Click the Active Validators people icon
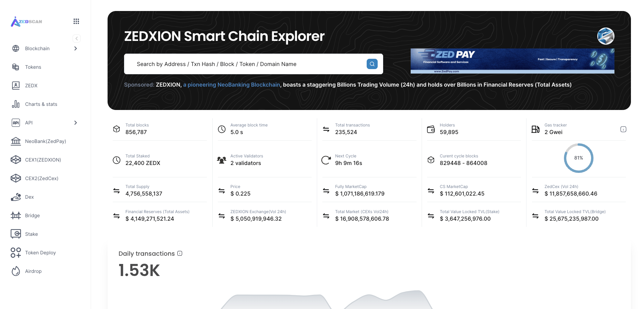Viewport: 644px width, 309px height. click(x=222, y=160)
